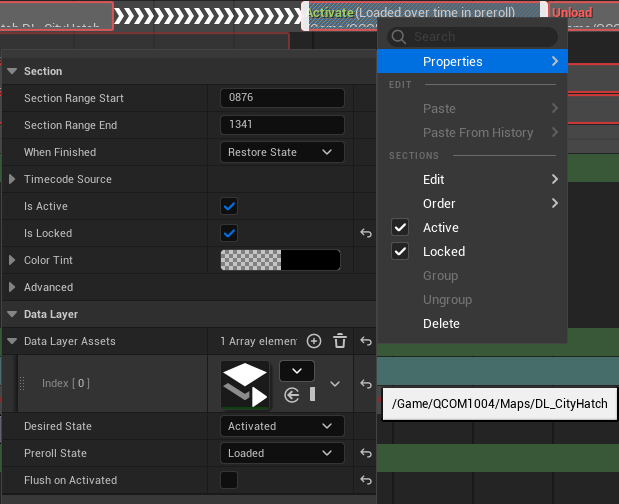The height and width of the screenshot is (504, 619).
Task: Expand the Advanced row
Action: tap(12, 287)
